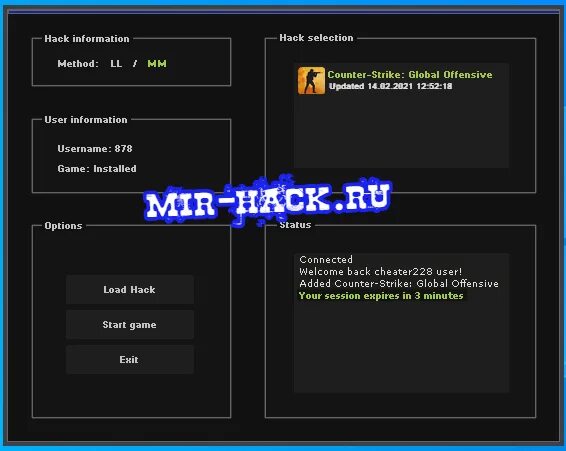Viewport: 566px width, 451px height.
Task: Click the Game: Installed text
Action: coord(97,169)
